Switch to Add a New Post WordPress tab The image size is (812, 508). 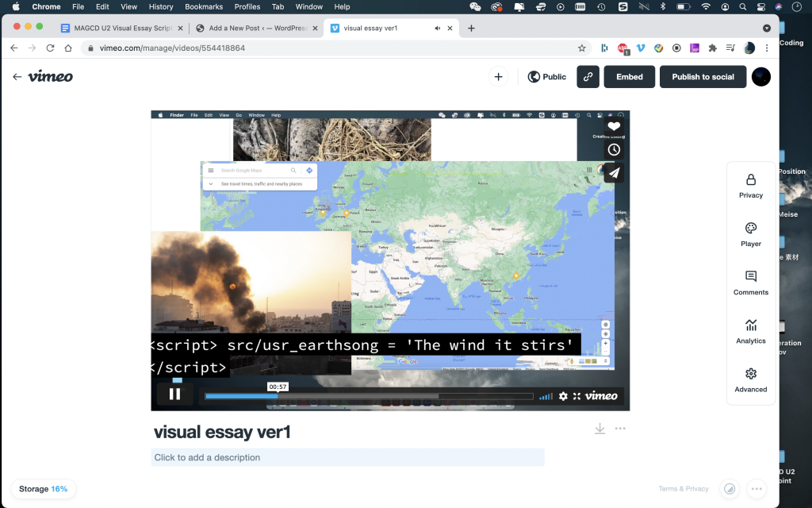(258, 28)
